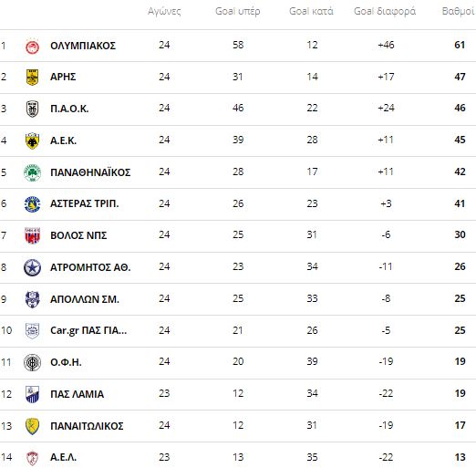Open the Car.gr ΠΑΣ ΓΙΑ... team link
The height and width of the screenshot is (468, 476).
[x=88, y=331]
